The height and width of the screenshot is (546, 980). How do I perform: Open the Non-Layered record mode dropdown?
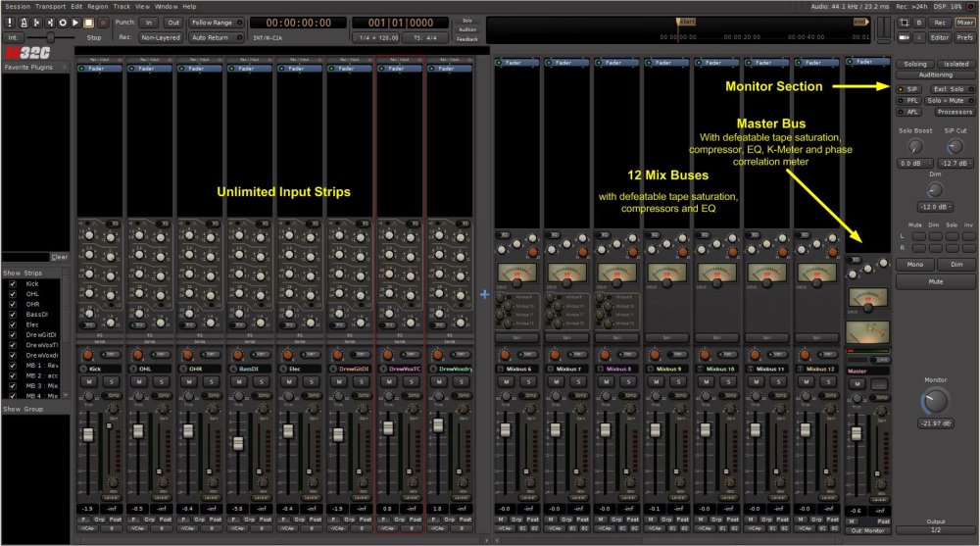pos(160,37)
